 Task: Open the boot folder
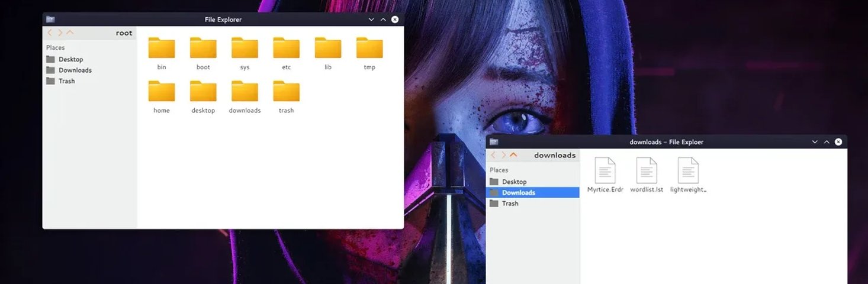(203, 48)
